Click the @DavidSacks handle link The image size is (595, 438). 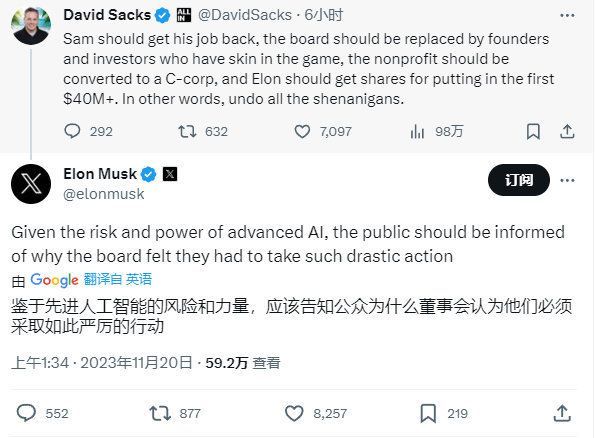coord(245,15)
